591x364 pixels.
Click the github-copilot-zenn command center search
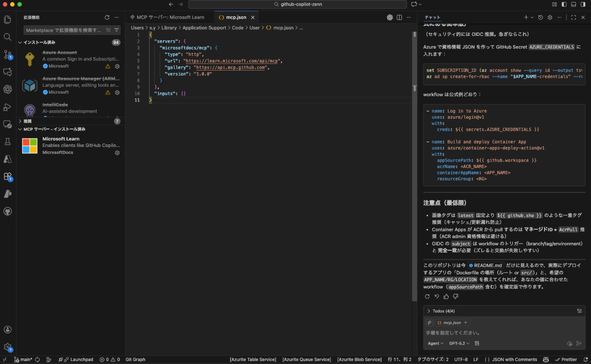coord(297,4)
